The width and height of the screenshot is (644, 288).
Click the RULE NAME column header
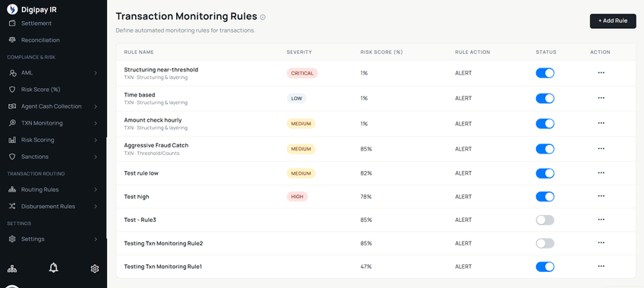(x=139, y=52)
